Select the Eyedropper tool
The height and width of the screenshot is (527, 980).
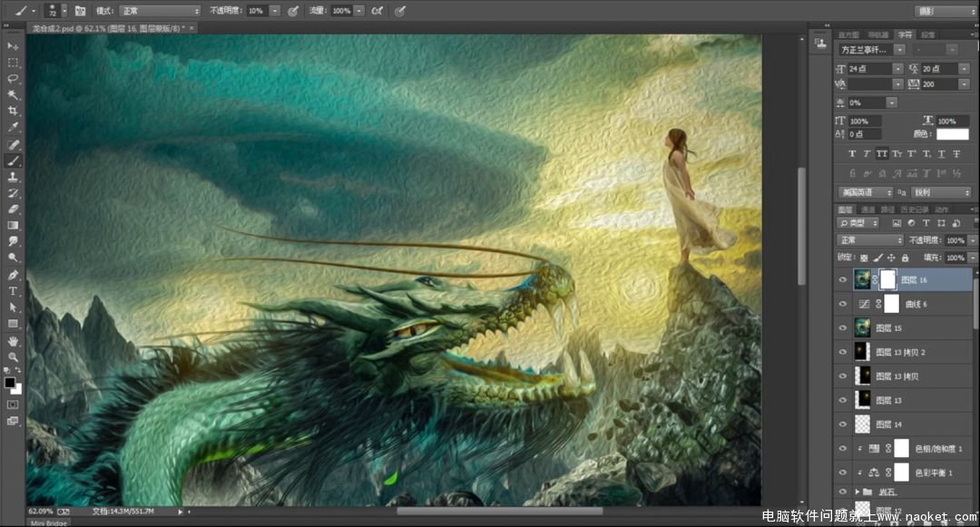[13, 127]
